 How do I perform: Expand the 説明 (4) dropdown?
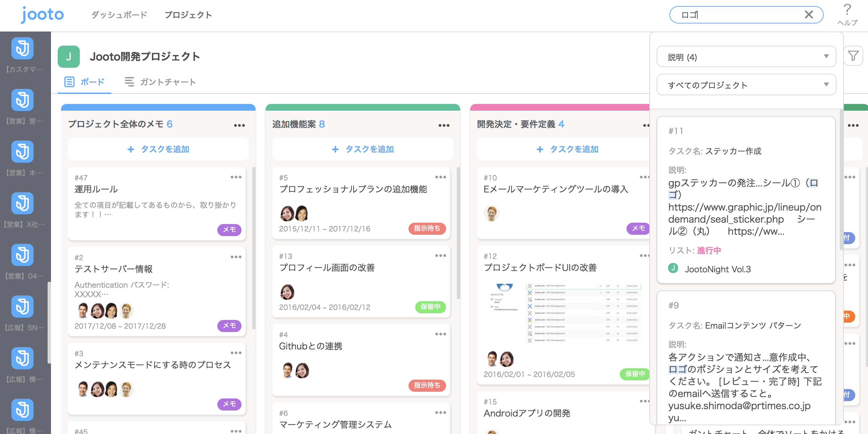click(x=746, y=57)
